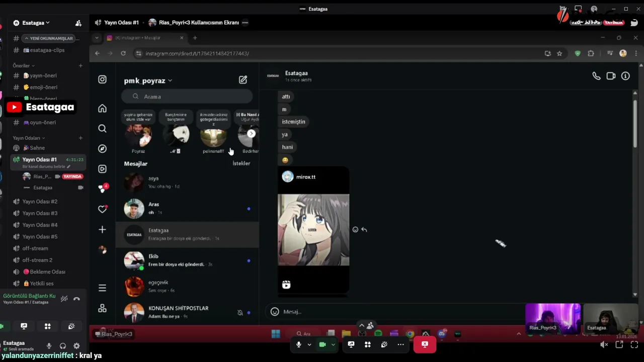644x362 pixels.
Task: Mute microphone in the user panel
Action: click(49, 346)
